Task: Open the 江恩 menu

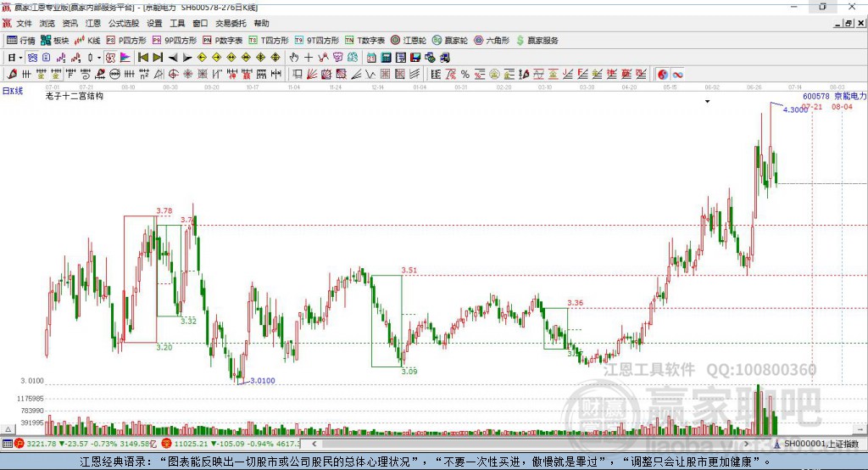Action: [x=93, y=23]
